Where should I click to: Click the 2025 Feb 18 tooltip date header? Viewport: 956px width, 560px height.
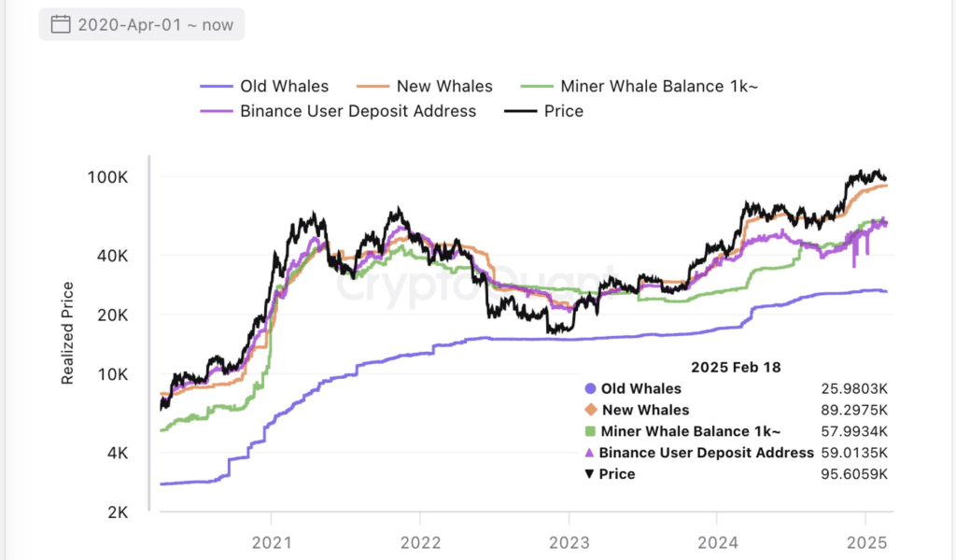coord(736,367)
